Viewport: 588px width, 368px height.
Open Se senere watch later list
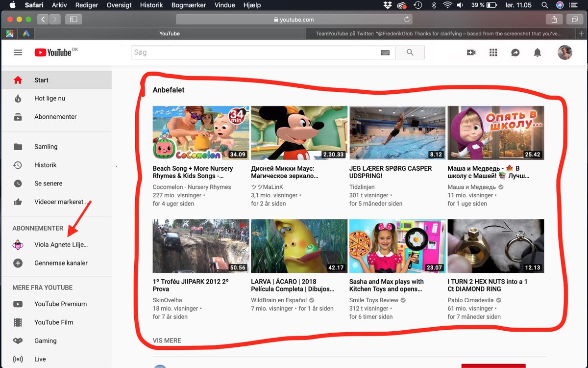point(56,184)
